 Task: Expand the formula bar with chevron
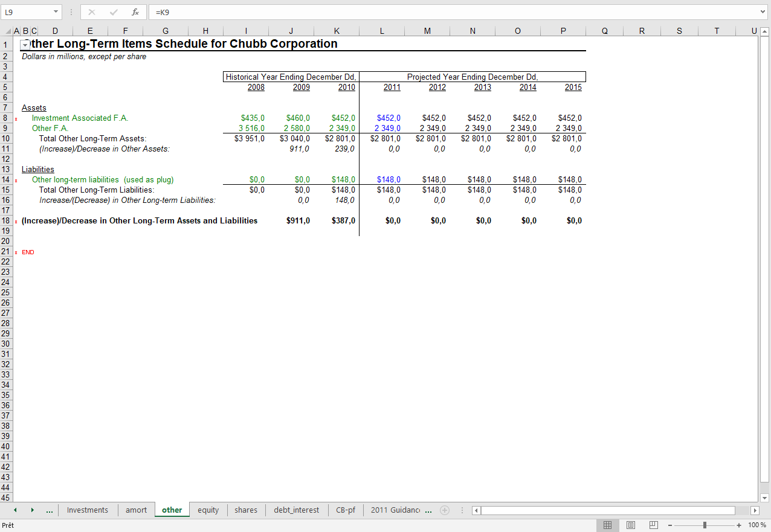click(x=763, y=11)
